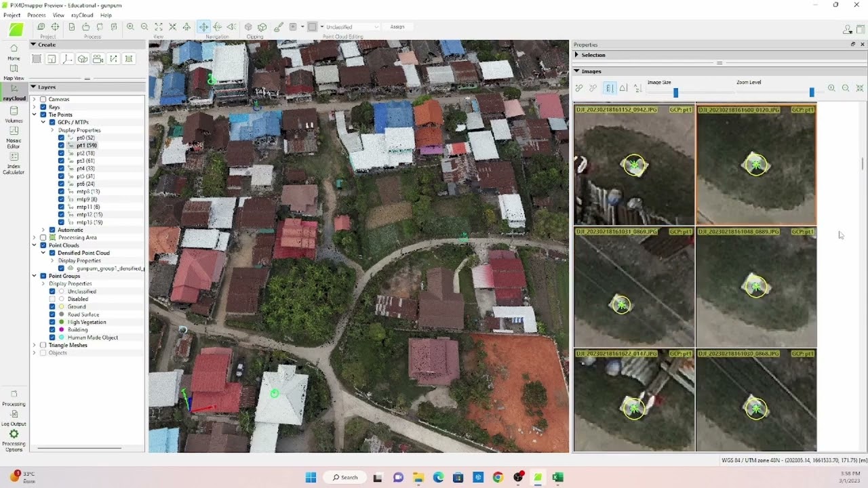Open the Project menu

point(12,15)
